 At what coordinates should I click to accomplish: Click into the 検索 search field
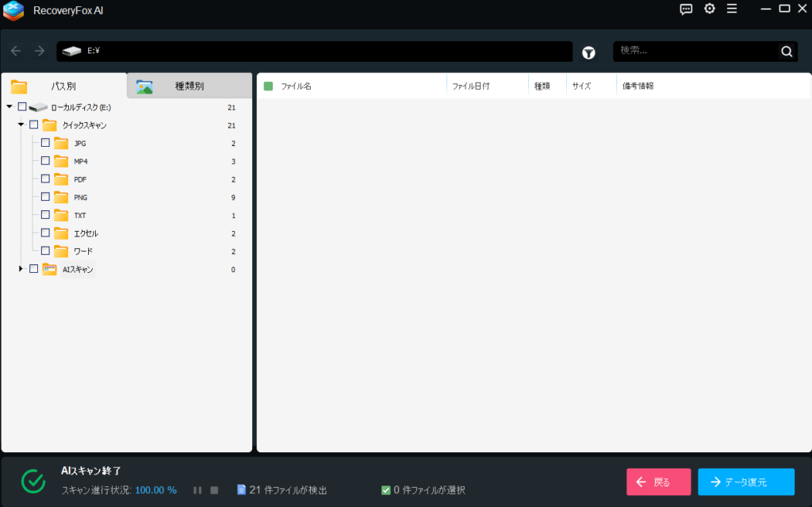tap(694, 52)
